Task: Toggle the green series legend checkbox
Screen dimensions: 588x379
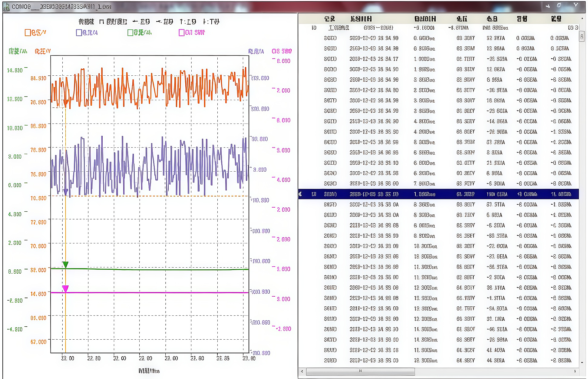Action: click(x=130, y=33)
